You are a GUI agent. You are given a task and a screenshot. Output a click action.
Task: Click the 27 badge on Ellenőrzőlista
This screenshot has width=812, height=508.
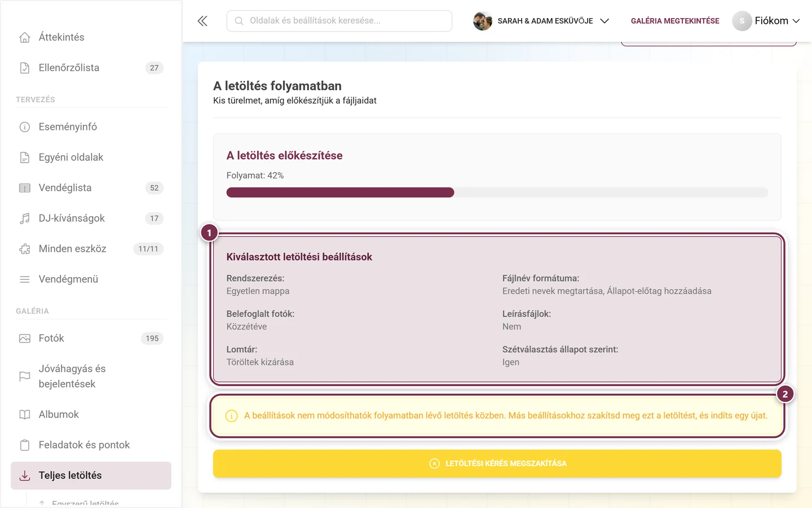click(x=155, y=68)
